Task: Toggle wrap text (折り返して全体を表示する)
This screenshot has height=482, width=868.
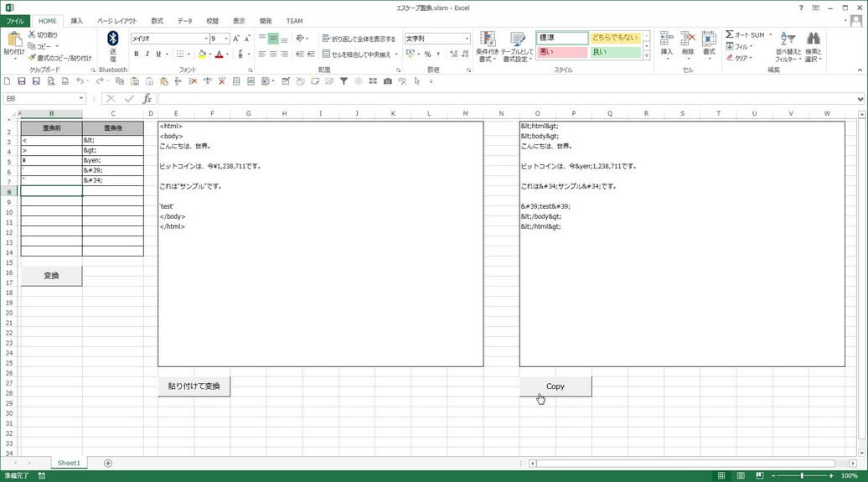Action: (358, 39)
